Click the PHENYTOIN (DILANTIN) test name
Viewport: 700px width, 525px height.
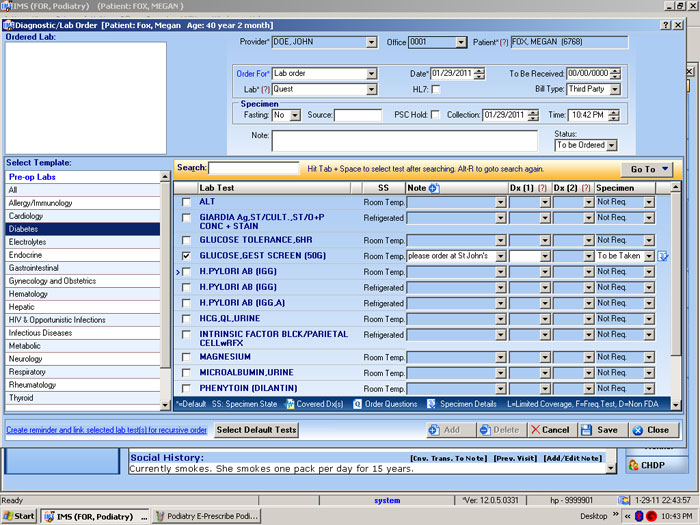[x=248, y=388]
